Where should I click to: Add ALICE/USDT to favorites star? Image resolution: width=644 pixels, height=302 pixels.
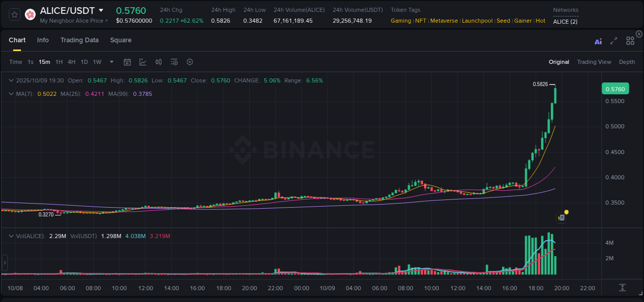tap(13, 14)
